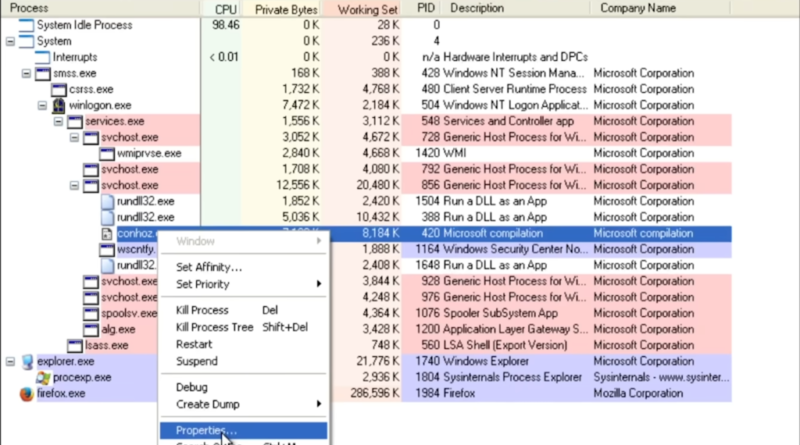Collapse svchost.exe PID 856 subtree
Image resolution: width=800 pixels, height=445 pixels.
click(74, 185)
